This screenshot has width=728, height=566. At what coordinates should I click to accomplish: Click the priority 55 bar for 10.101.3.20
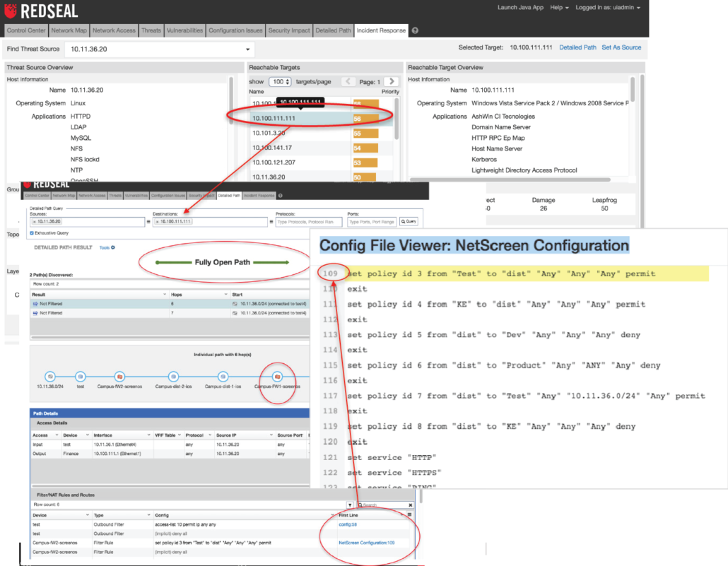click(x=366, y=134)
